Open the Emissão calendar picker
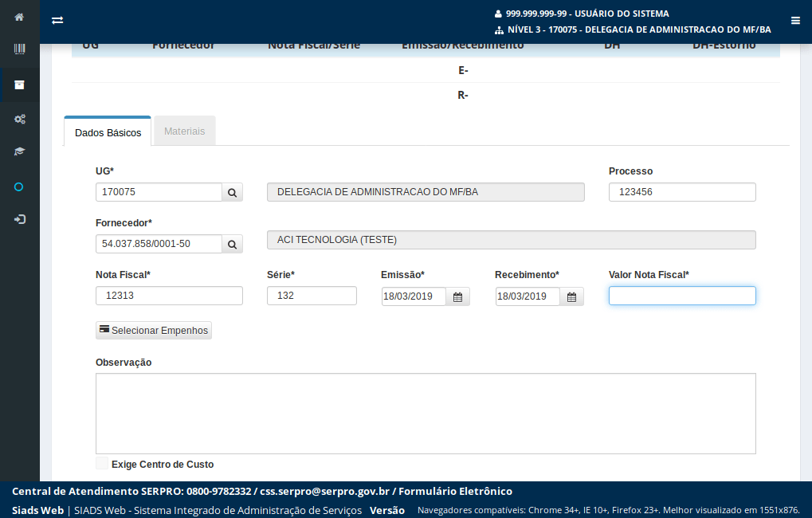Screen dimensions: 812x518 point(457,296)
